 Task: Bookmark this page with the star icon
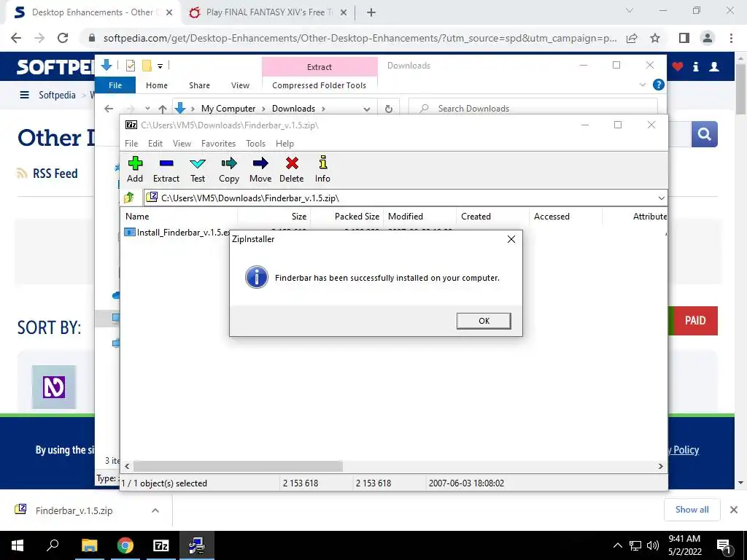656,38
